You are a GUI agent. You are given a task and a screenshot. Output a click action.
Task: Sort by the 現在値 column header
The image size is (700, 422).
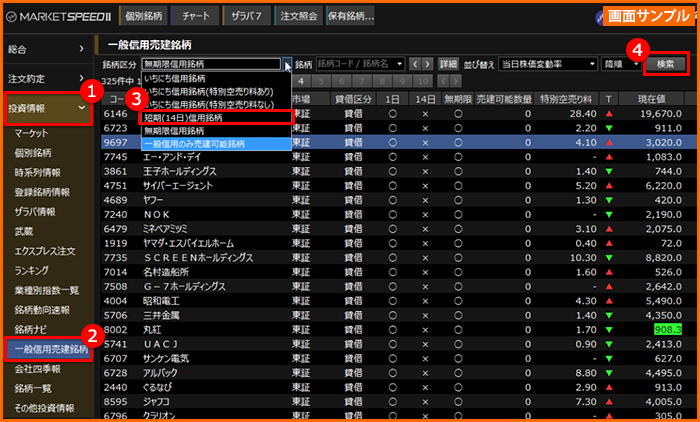(651, 99)
